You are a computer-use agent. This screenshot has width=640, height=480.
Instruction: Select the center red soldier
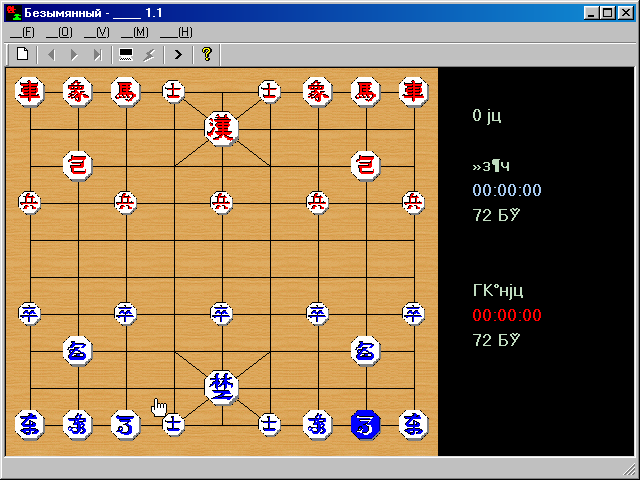point(222,203)
